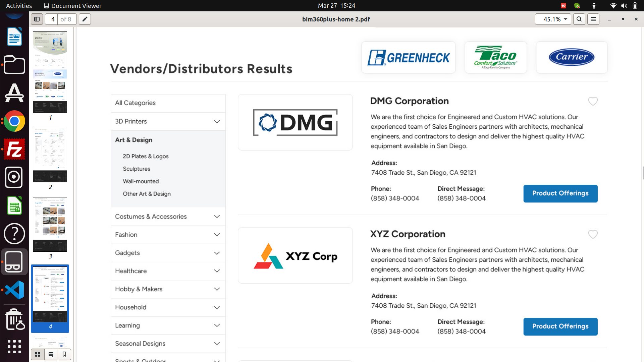Open the Activities menu
644x362 pixels.
coord(19,6)
